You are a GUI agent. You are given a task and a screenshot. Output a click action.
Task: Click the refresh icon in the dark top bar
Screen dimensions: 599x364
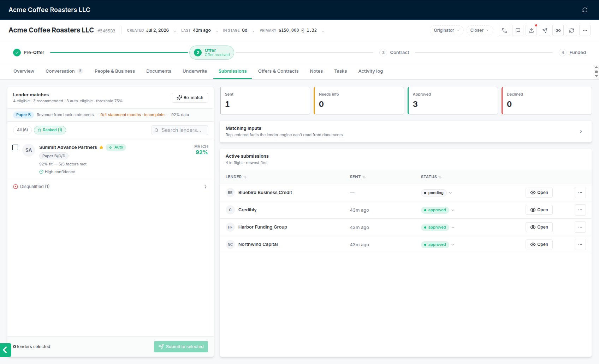(585, 10)
